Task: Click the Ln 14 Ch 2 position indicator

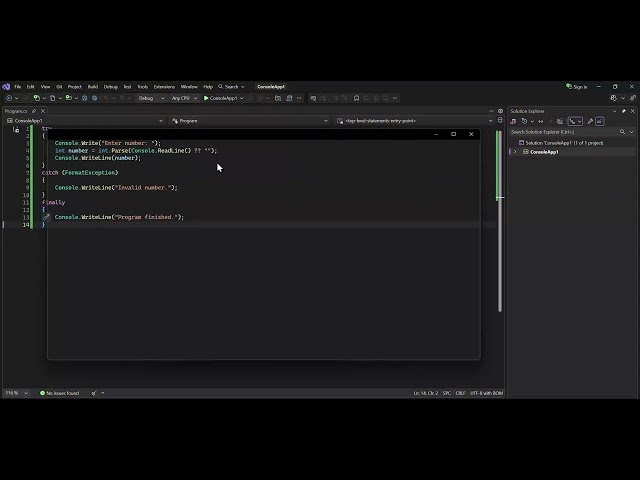Action: [425, 393]
